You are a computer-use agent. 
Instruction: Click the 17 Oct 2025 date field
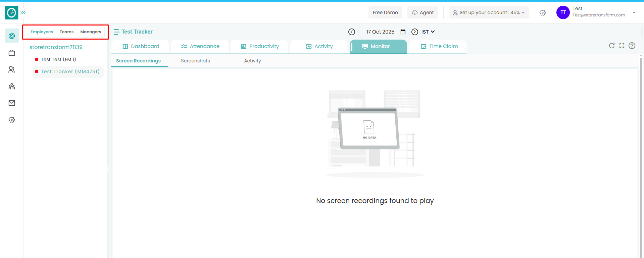click(x=380, y=32)
